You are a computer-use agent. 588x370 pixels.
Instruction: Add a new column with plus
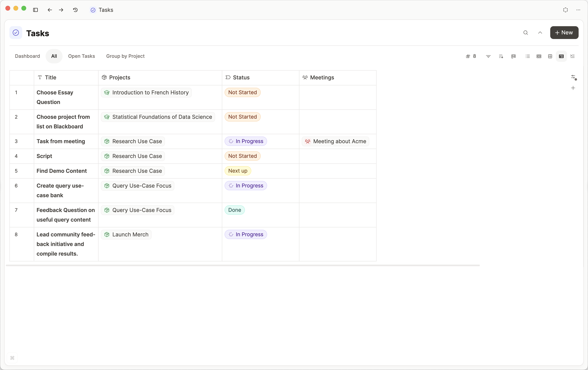coord(573,88)
